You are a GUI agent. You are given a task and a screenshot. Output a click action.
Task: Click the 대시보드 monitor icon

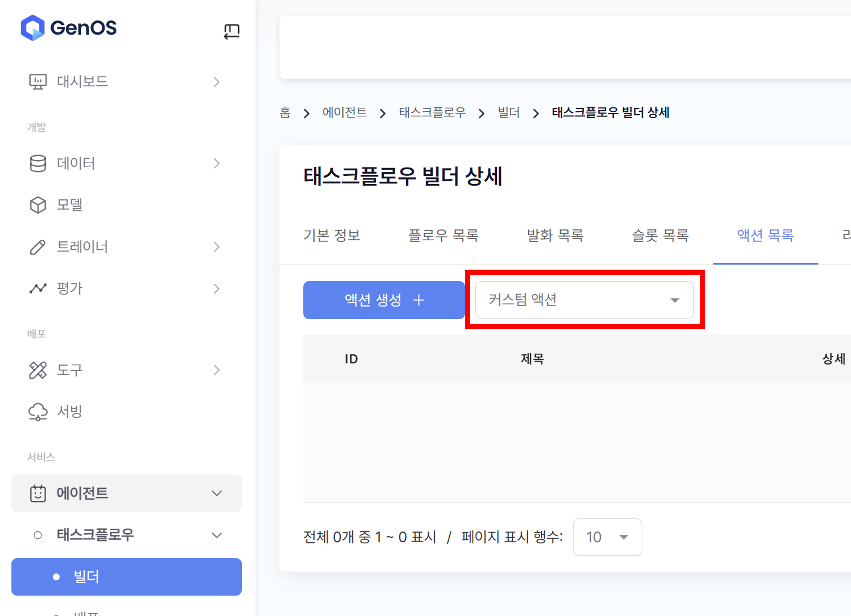point(38,82)
